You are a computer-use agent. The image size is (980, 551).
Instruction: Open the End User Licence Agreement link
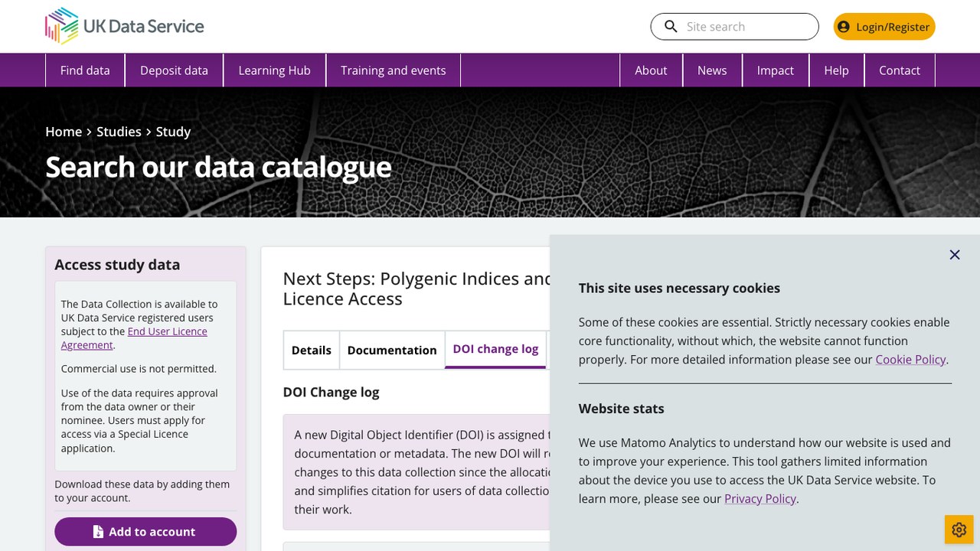[x=134, y=338]
